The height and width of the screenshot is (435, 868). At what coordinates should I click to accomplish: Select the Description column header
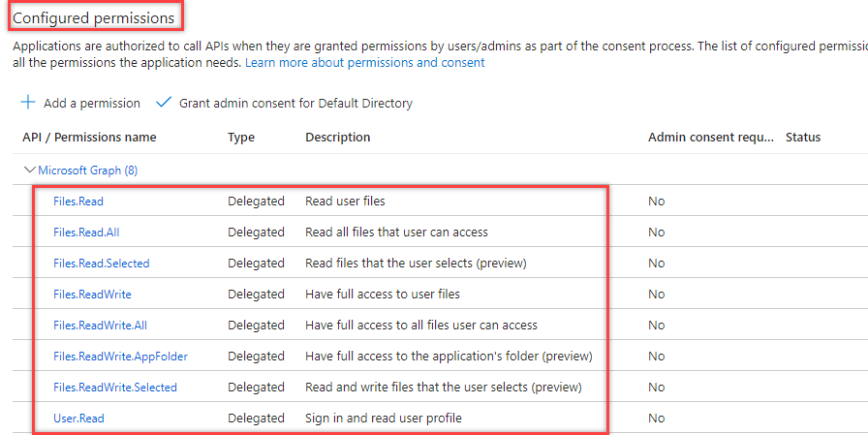pyautogui.click(x=337, y=138)
